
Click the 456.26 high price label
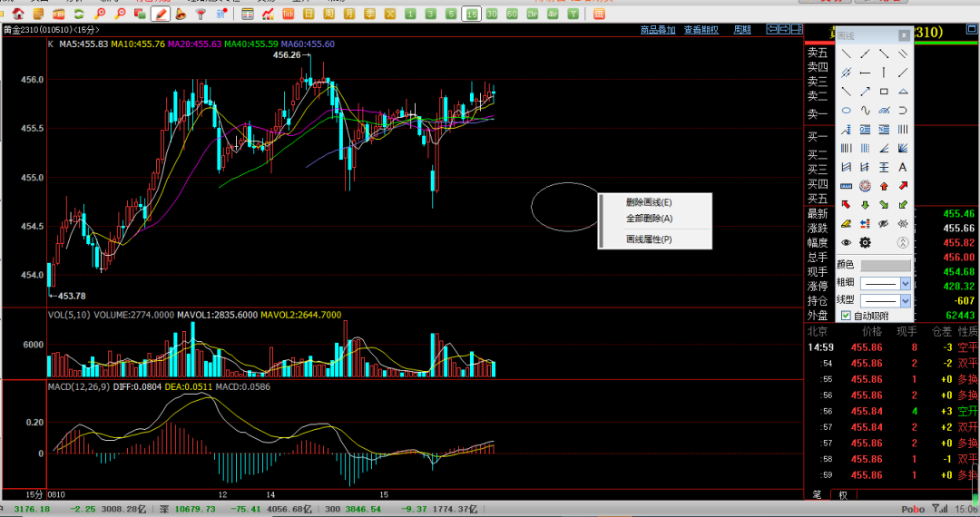click(x=287, y=55)
